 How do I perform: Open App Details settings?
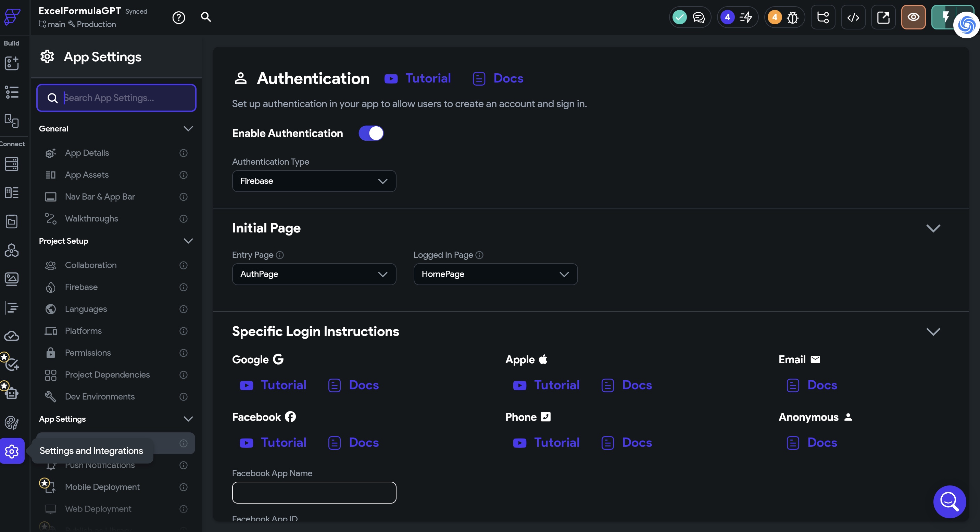click(x=116, y=153)
